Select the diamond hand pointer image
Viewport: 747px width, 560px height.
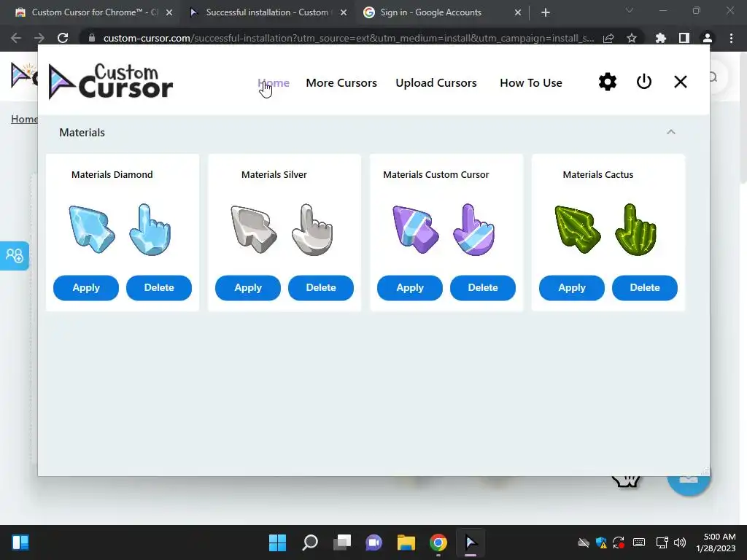pos(150,230)
